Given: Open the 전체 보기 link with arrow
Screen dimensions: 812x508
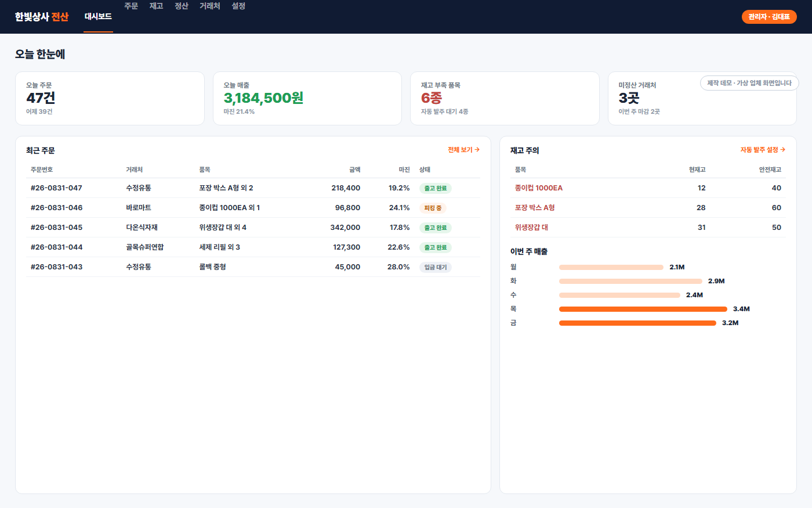Looking at the screenshot, I should point(463,150).
